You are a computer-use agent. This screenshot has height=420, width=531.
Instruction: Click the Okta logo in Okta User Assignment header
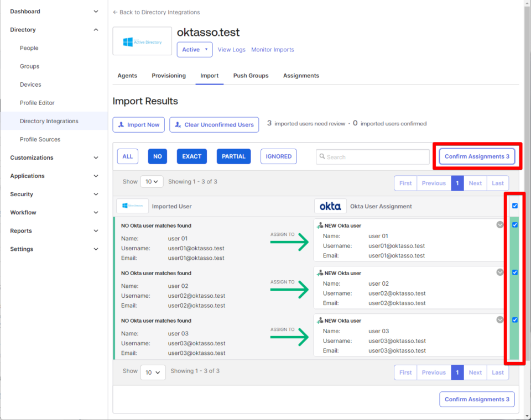coord(330,205)
